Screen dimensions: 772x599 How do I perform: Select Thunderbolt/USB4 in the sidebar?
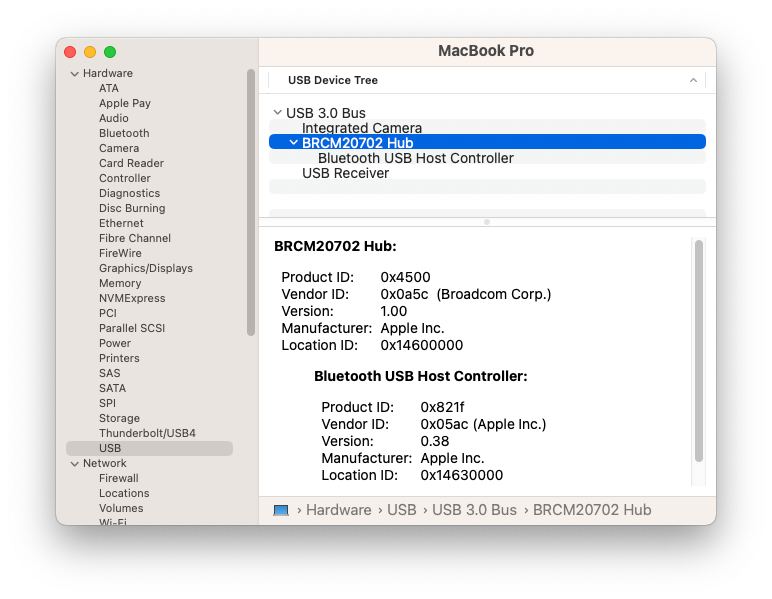point(147,434)
